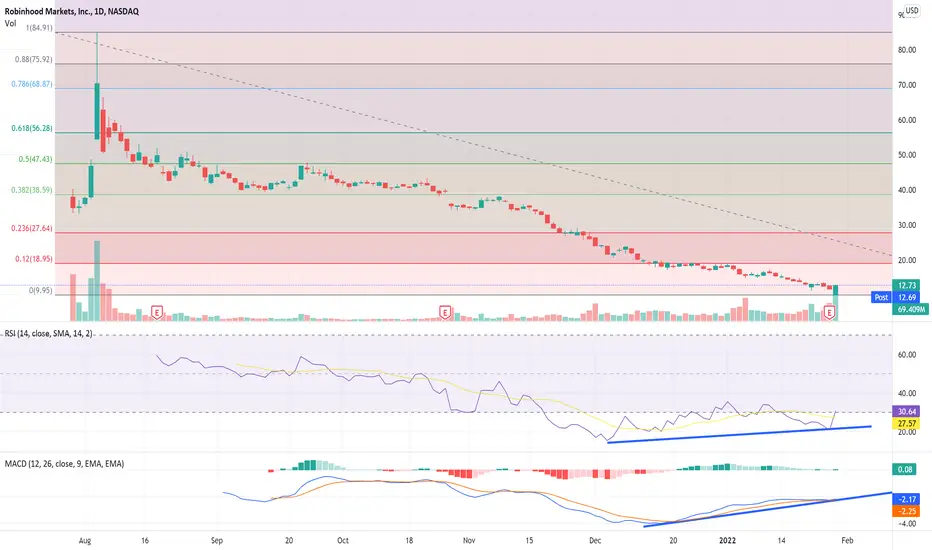Click the Feb label on time axis
932x550 pixels.
(848, 540)
